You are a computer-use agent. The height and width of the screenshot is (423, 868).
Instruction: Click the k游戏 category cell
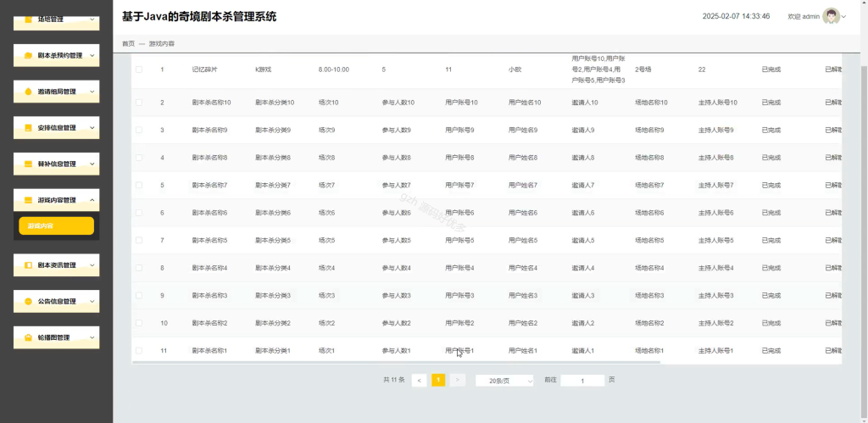coord(264,70)
